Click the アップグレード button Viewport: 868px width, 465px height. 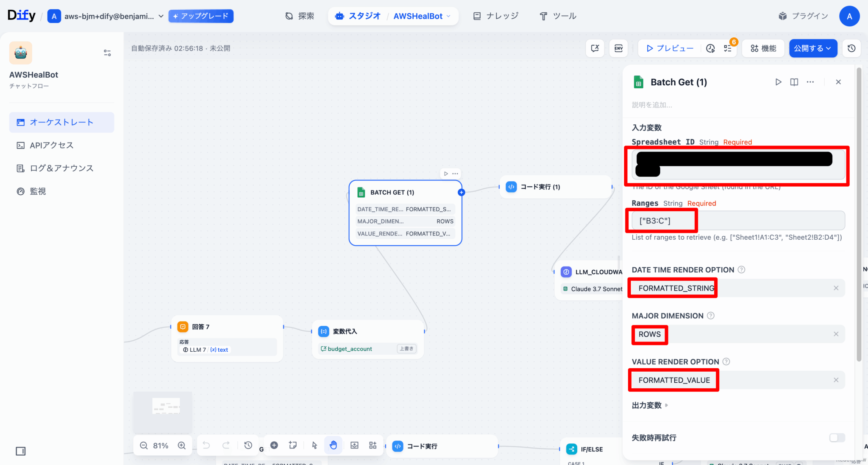tap(200, 16)
